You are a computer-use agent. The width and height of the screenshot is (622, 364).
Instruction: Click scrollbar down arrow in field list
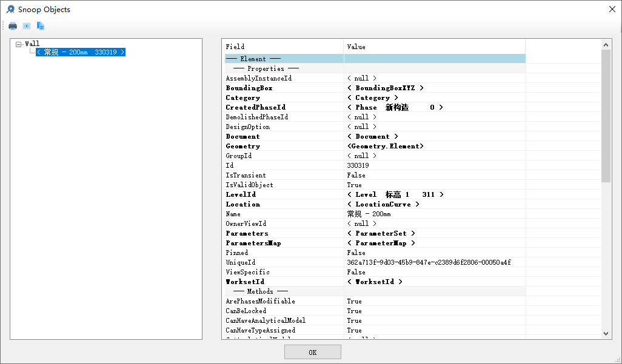point(606,334)
